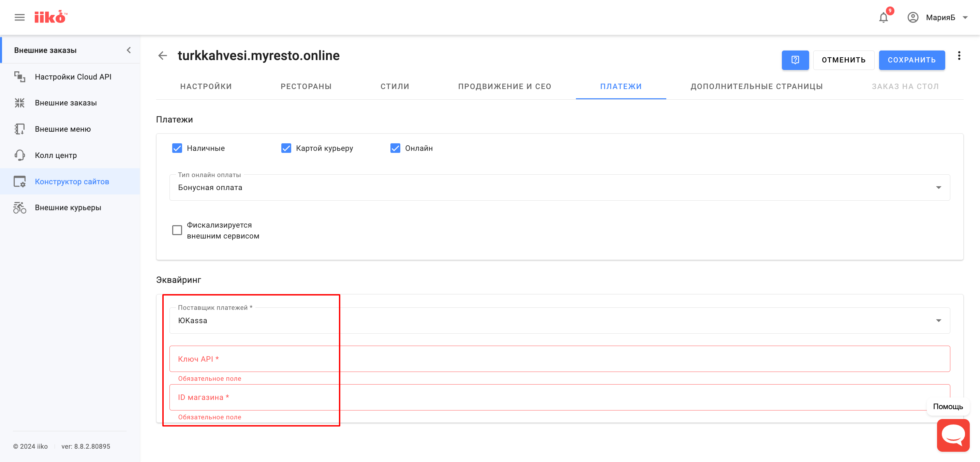Click the blue help question button
The image size is (980, 462).
pyautogui.click(x=795, y=60)
